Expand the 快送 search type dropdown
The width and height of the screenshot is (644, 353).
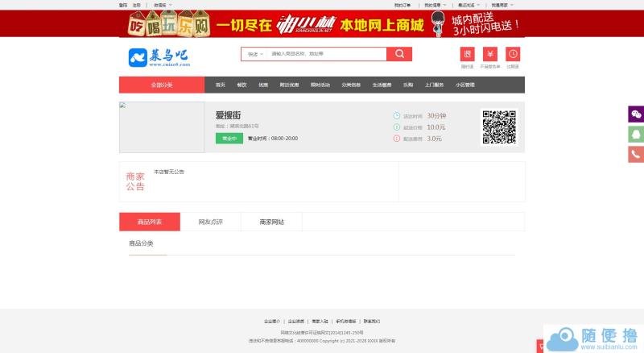coord(254,54)
